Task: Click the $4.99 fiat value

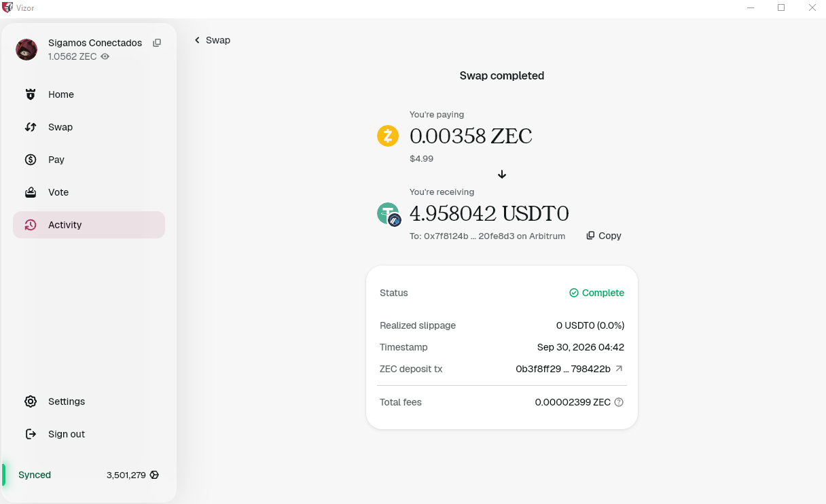Action: 421,158
